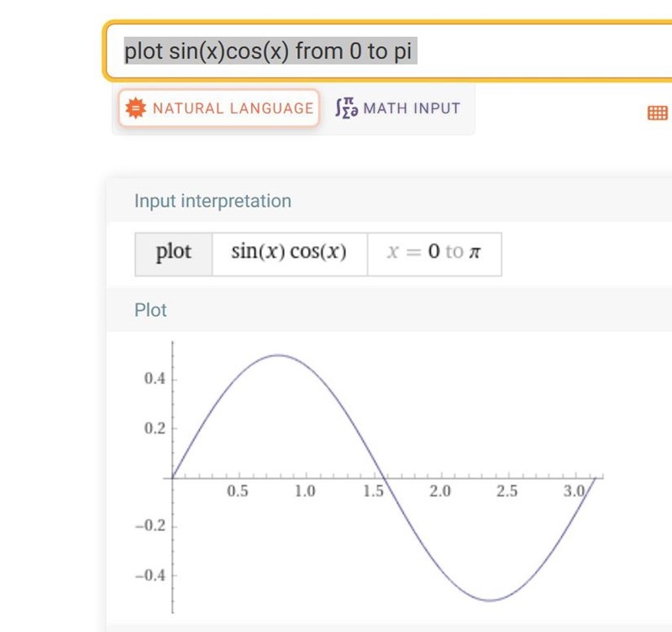Viewport: 672px width, 632px height.
Task: Click the 0.5 tick label on x-axis
Action: point(238,492)
